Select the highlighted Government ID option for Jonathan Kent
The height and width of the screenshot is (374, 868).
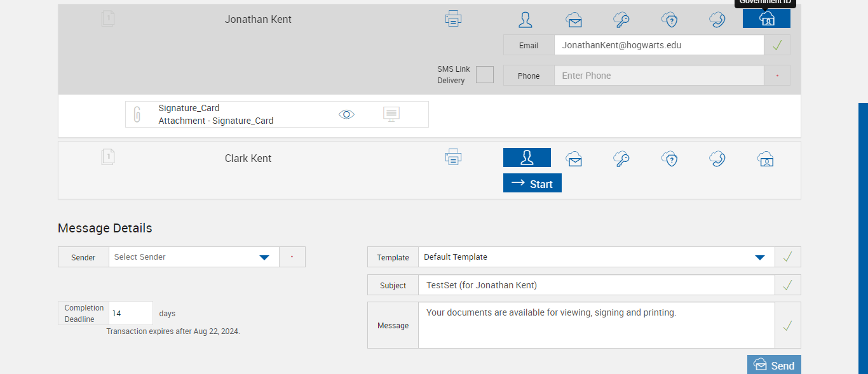(766, 19)
